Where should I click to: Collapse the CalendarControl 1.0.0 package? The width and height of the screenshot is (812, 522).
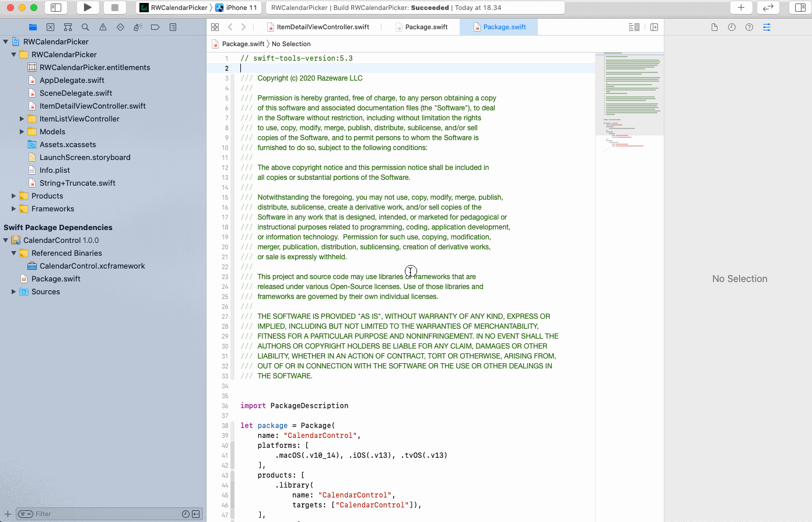coord(6,240)
